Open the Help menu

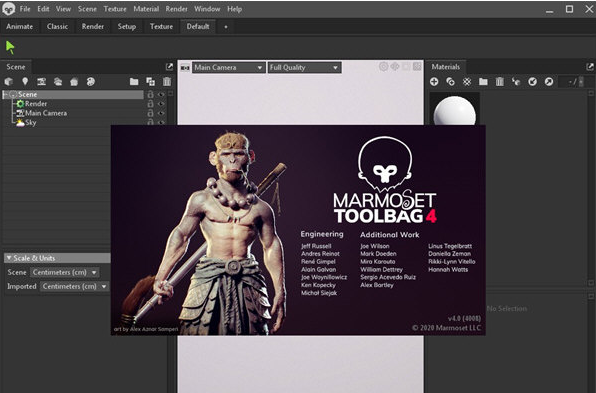coord(235,9)
